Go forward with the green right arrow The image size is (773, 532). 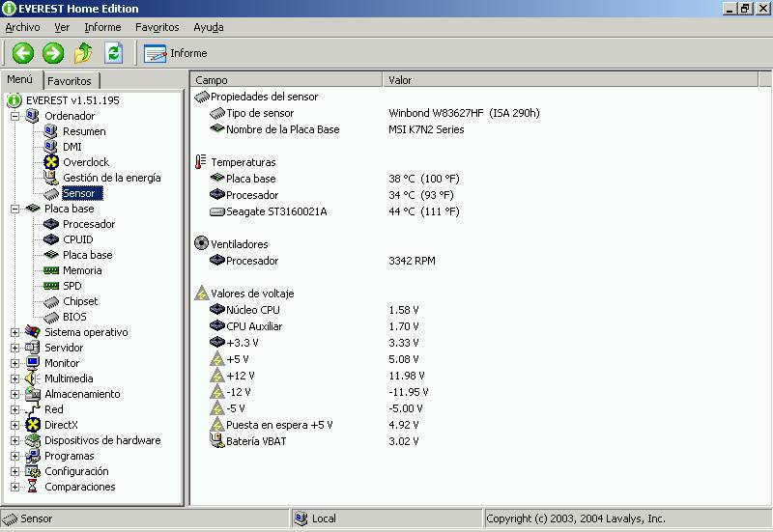pos(53,53)
